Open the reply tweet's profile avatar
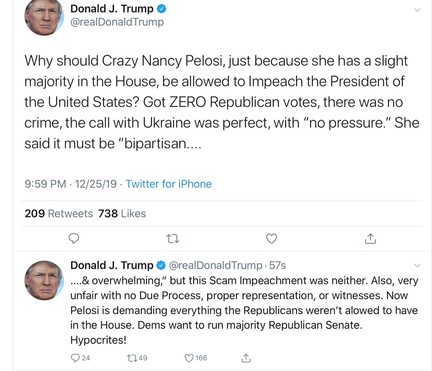 tap(44, 280)
